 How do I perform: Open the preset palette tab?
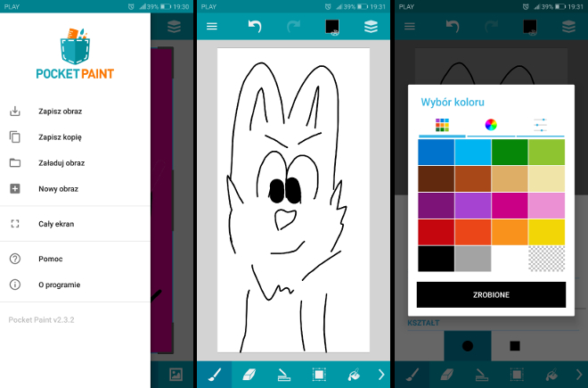442,125
